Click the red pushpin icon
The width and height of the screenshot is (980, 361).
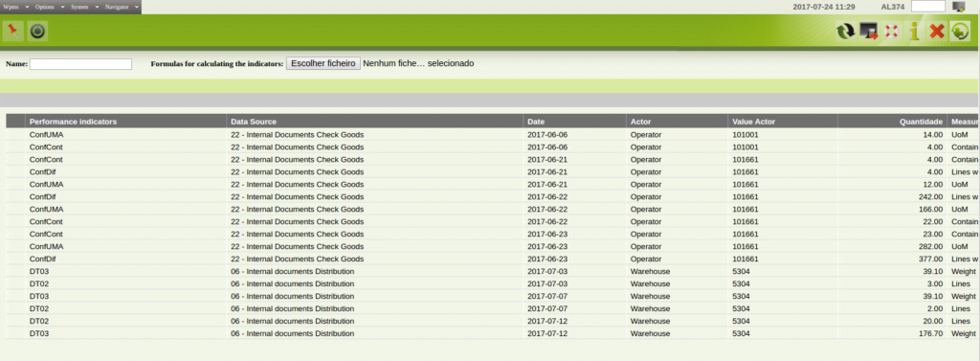coord(12,31)
